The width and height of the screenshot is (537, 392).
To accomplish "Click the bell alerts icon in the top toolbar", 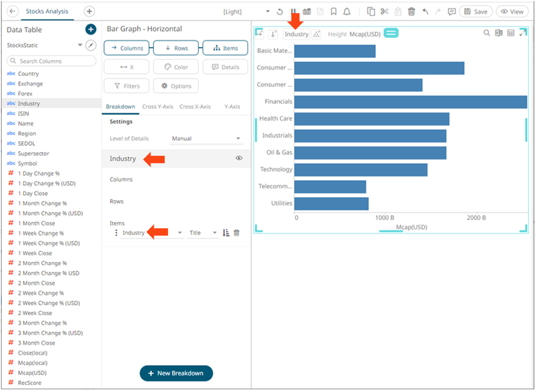I will (347, 12).
